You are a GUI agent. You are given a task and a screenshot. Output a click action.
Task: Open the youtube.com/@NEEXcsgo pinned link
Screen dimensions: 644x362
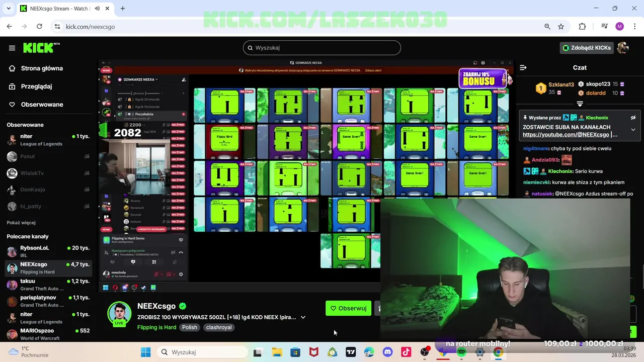pos(566,135)
